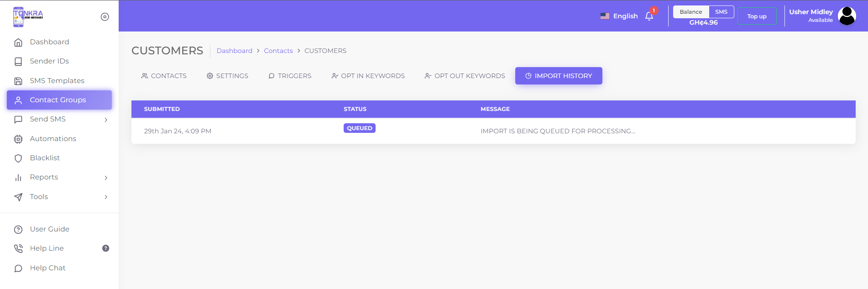The height and width of the screenshot is (289, 868).
Task: Expand the Reports submenu
Action: pyautogui.click(x=106, y=178)
